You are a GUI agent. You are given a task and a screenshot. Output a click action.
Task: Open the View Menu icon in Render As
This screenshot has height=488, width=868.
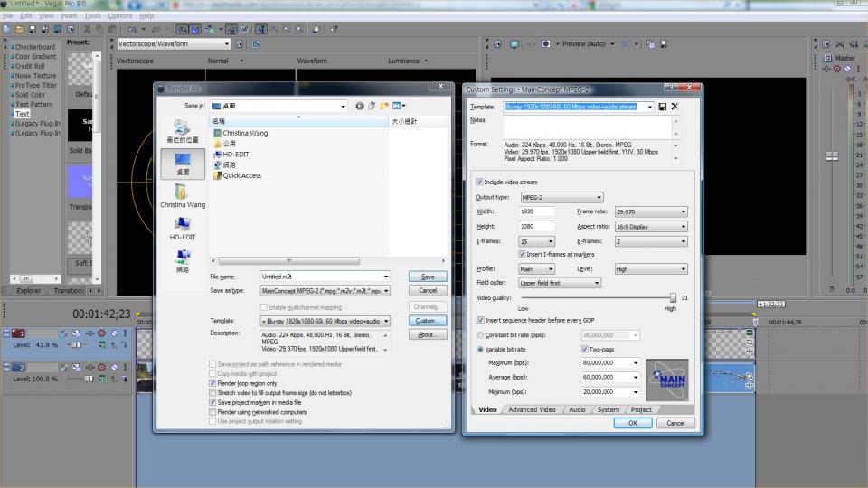(399, 106)
